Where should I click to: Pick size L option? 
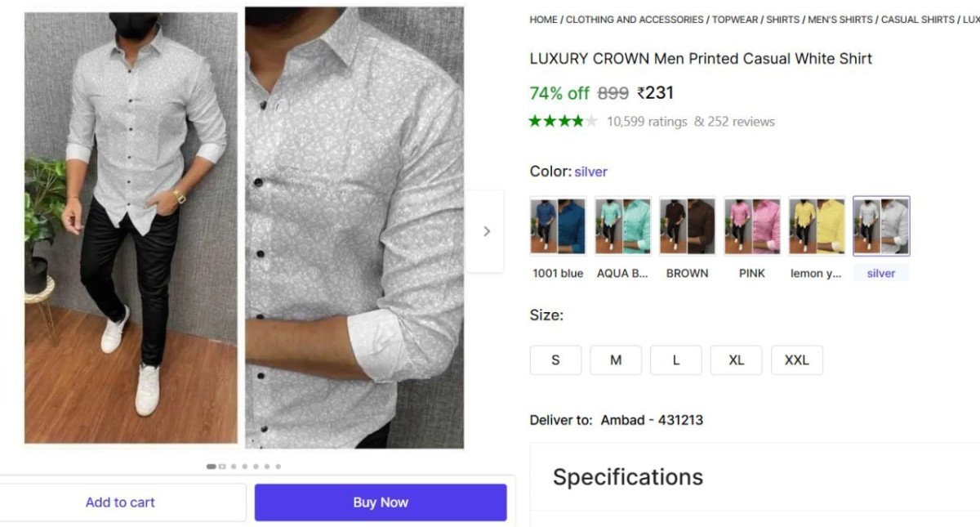point(676,360)
